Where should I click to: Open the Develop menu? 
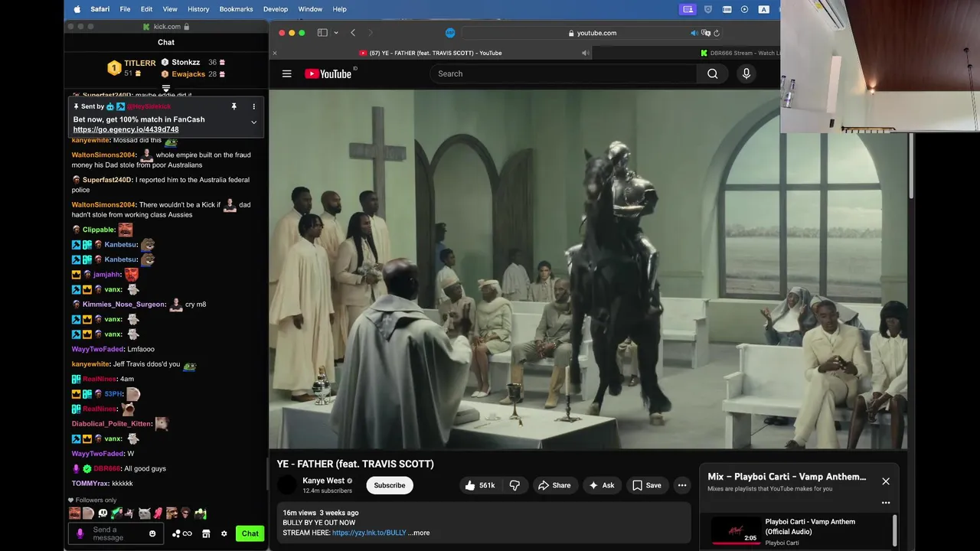(x=276, y=9)
